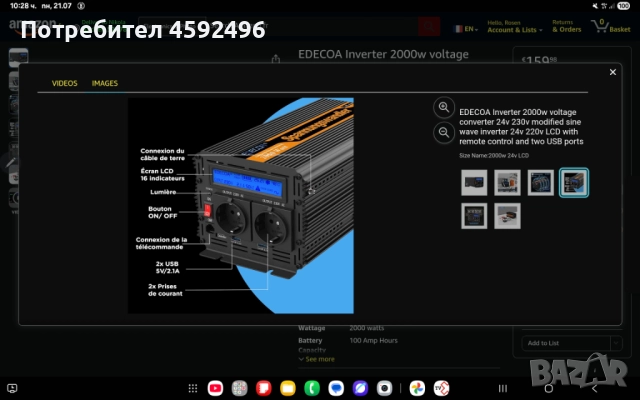Close the image gallery popup
This screenshot has width=640, height=400.
point(612,72)
